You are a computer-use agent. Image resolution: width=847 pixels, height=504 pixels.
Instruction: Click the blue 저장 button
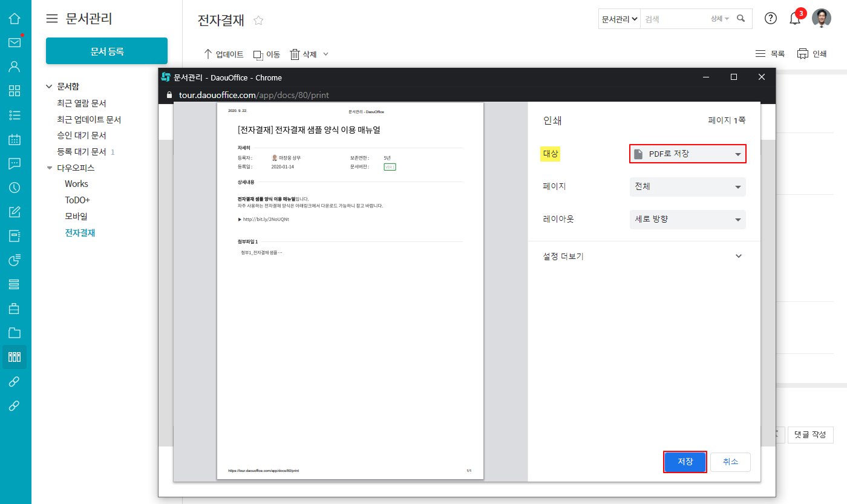(x=685, y=462)
